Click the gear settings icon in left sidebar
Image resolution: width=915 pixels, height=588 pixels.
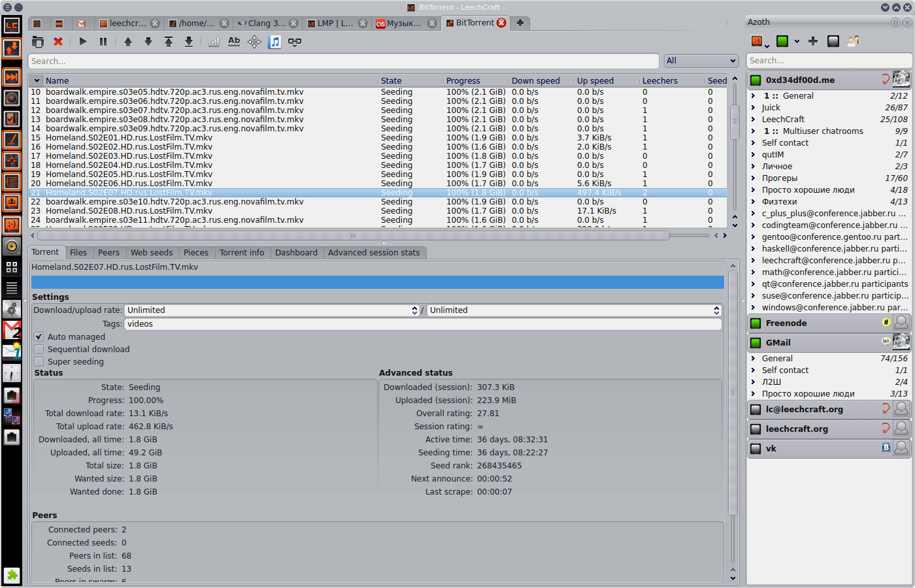tap(12, 309)
